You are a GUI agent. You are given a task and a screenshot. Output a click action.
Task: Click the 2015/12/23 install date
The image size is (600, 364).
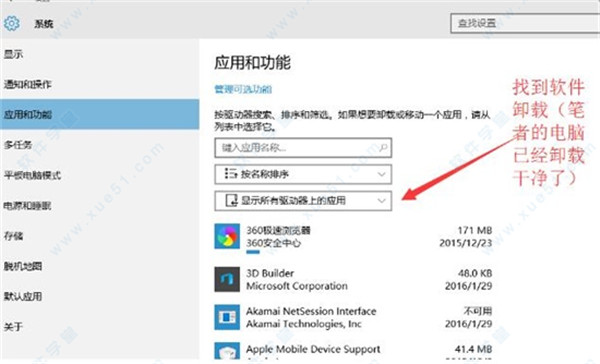(x=466, y=243)
